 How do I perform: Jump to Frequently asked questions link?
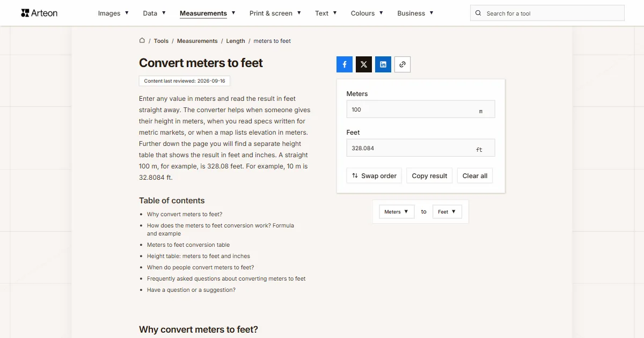(x=226, y=278)
